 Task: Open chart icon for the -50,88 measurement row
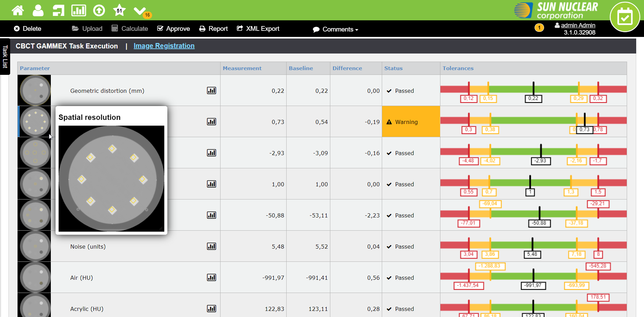(x=211, y=215)
